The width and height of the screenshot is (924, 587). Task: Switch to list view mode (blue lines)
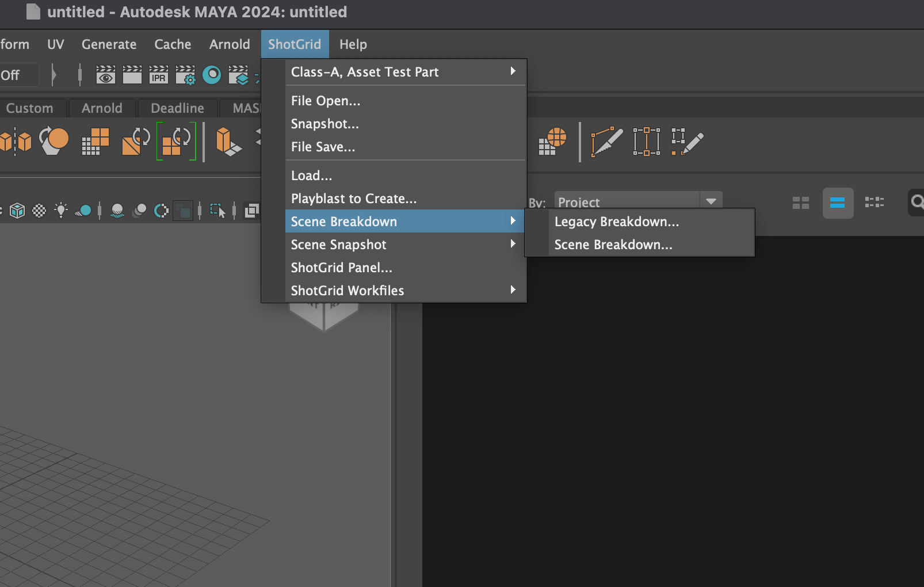(838, 203)
